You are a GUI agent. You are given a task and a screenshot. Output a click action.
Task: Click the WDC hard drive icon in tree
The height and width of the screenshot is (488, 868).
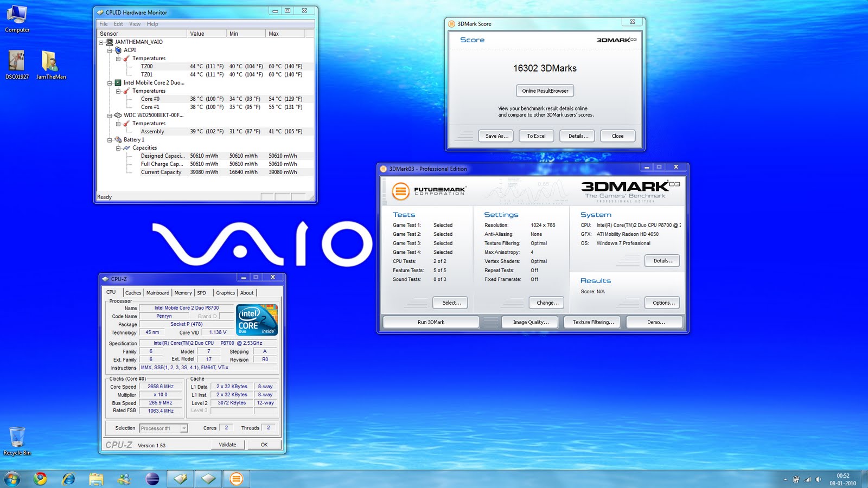[x=118, y=115]
